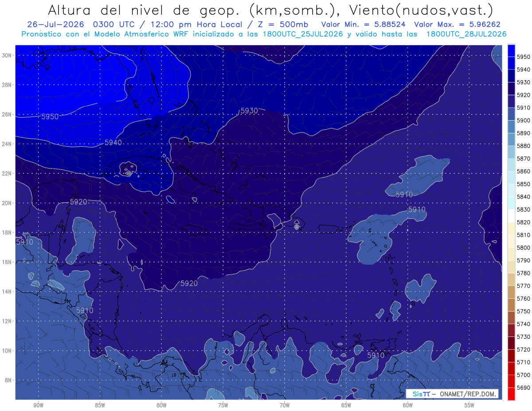This screenshot has height=411, width=532.
Task: Click the 5900 value on the color scale
Action: click(524, 120)
